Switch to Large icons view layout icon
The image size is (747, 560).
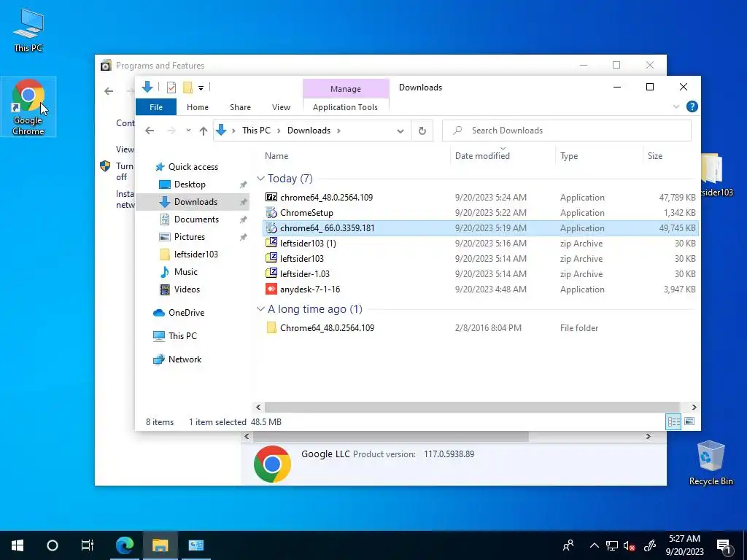tap(689, 421)
